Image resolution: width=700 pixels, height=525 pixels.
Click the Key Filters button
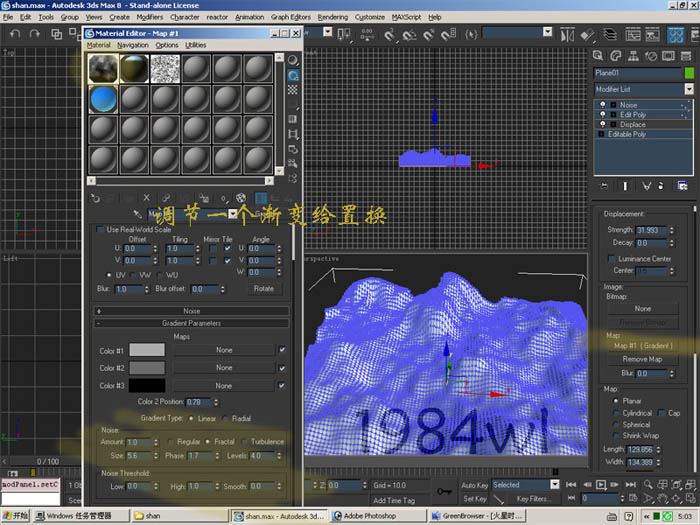[533, 499]
